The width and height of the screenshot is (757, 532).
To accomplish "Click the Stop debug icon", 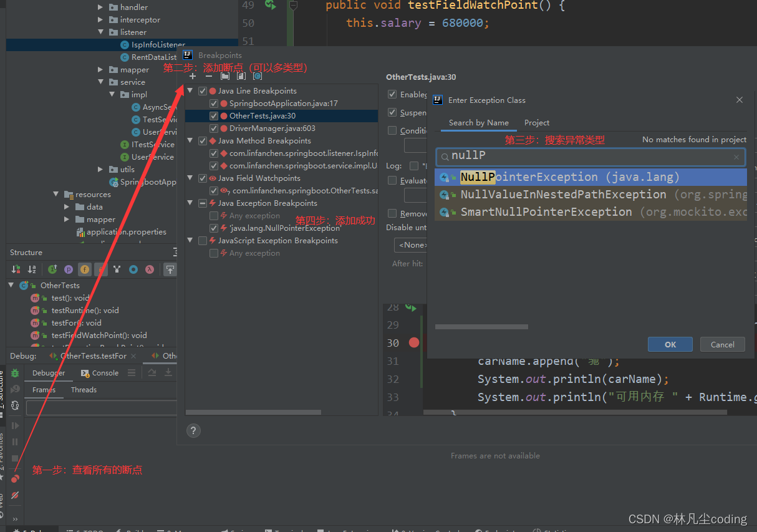I will click(x=16, y=458).
